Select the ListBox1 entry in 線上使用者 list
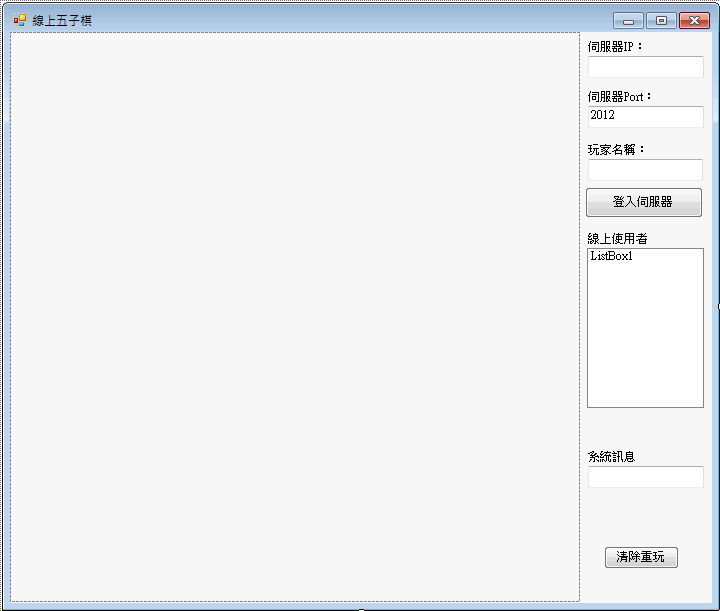The image size is (720, 611). point(612,256)
